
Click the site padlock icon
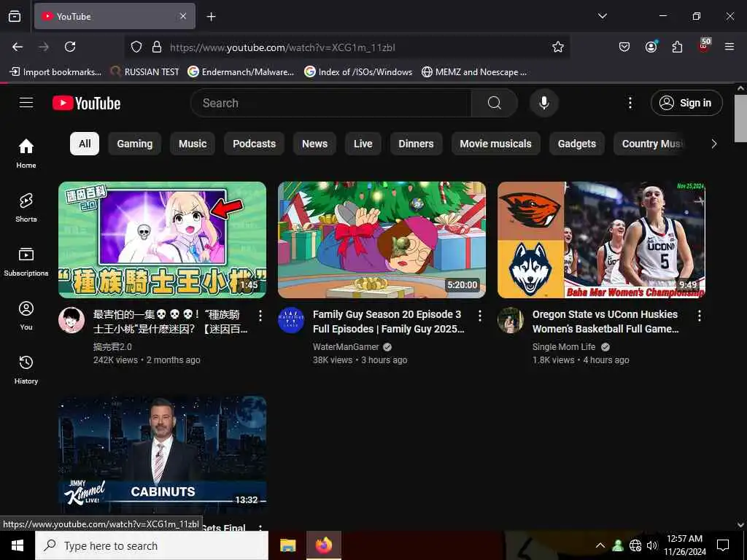coord(157,47)
